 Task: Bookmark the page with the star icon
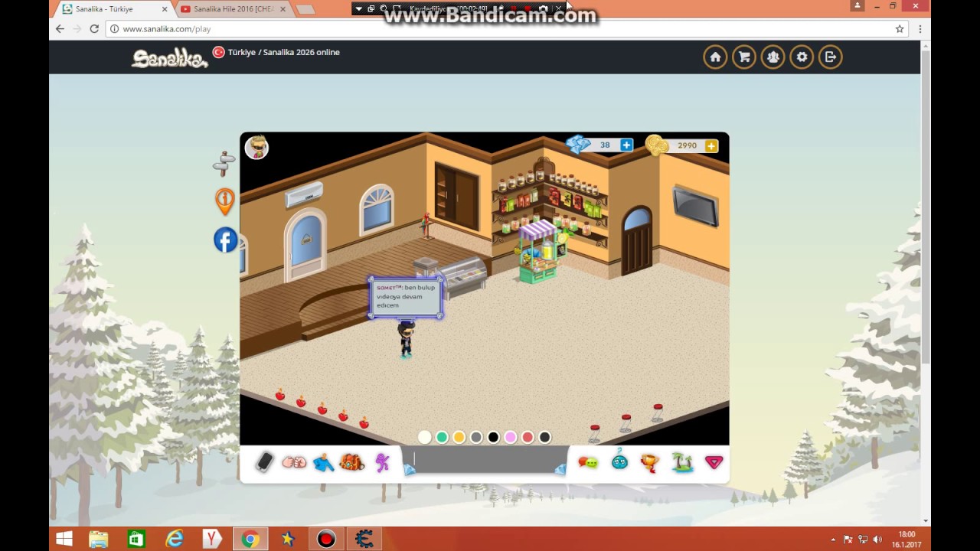[x=900, y=29]
